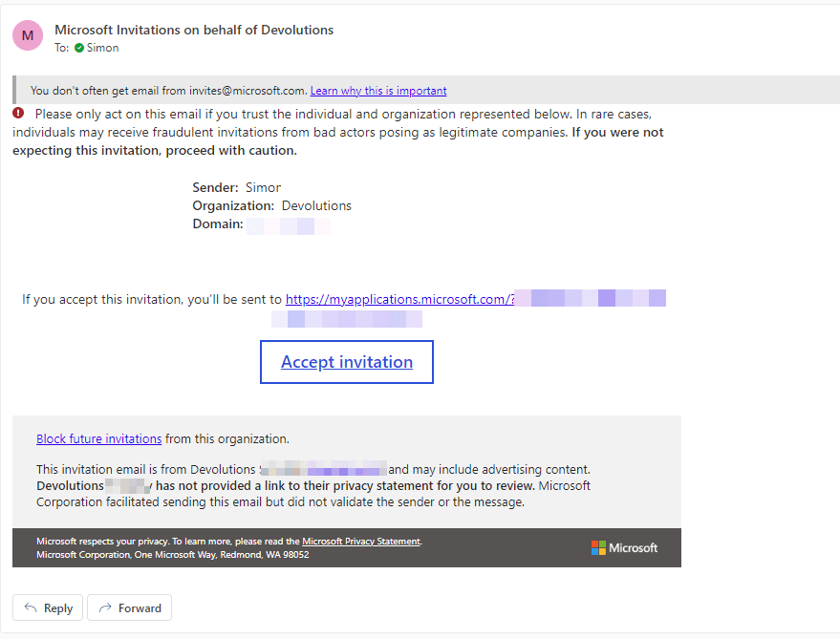Click the sender avatar circle with letter M

28,35
